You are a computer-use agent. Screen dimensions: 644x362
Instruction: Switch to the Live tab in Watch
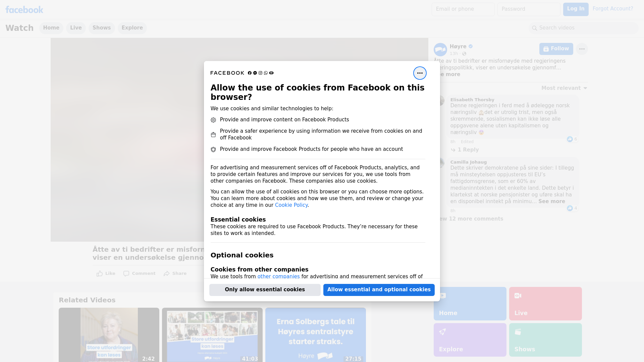tap(76, 28)
